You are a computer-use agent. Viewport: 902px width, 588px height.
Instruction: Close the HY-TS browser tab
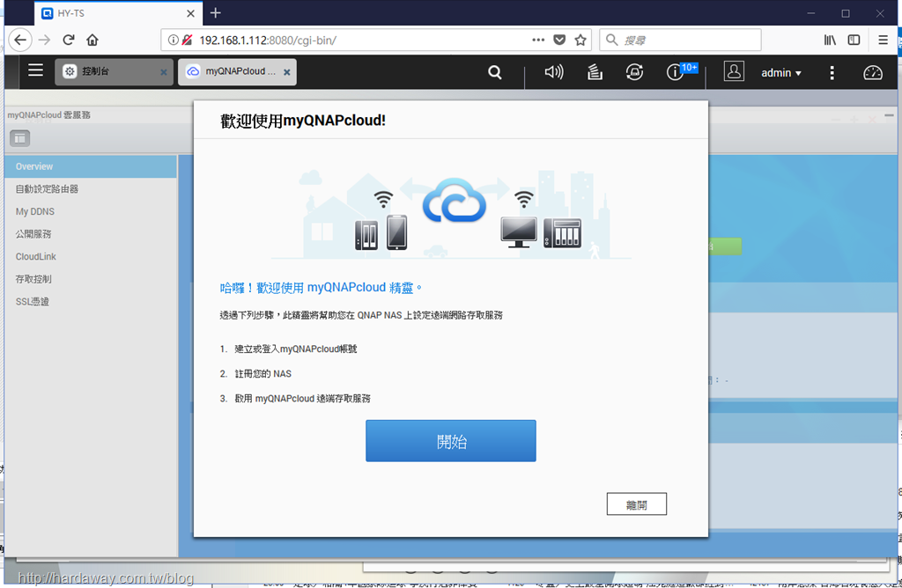pos(190,13)
